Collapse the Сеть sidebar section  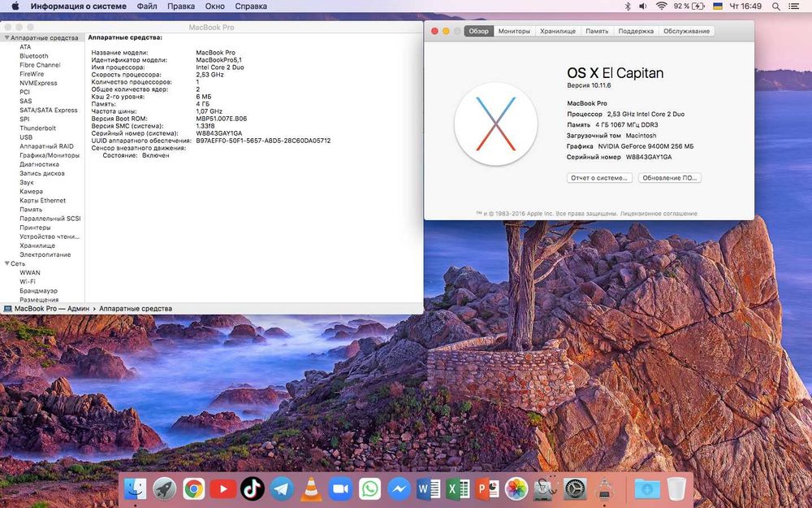6,263
